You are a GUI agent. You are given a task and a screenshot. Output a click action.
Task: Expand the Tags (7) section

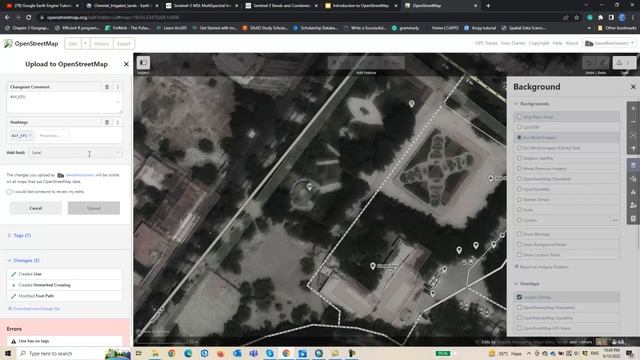pyautogui.click(x=19, y=236)
